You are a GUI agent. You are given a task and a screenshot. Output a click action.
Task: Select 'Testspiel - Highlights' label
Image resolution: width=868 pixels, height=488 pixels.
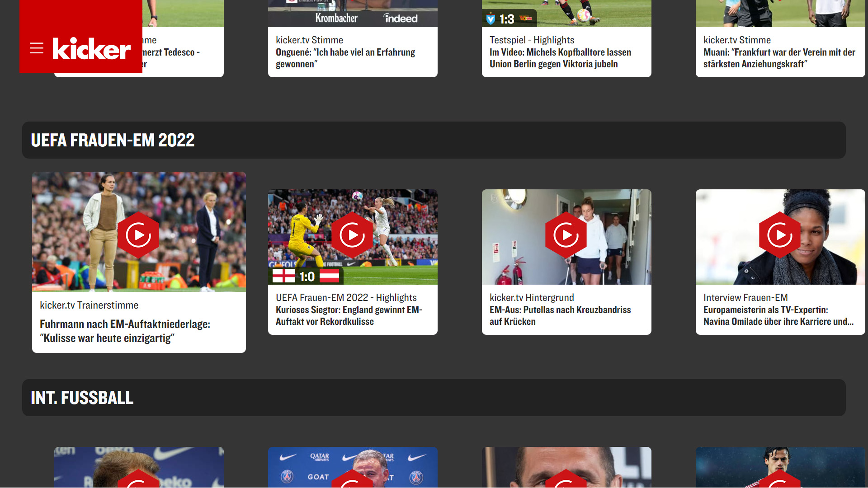click(532, 40)
